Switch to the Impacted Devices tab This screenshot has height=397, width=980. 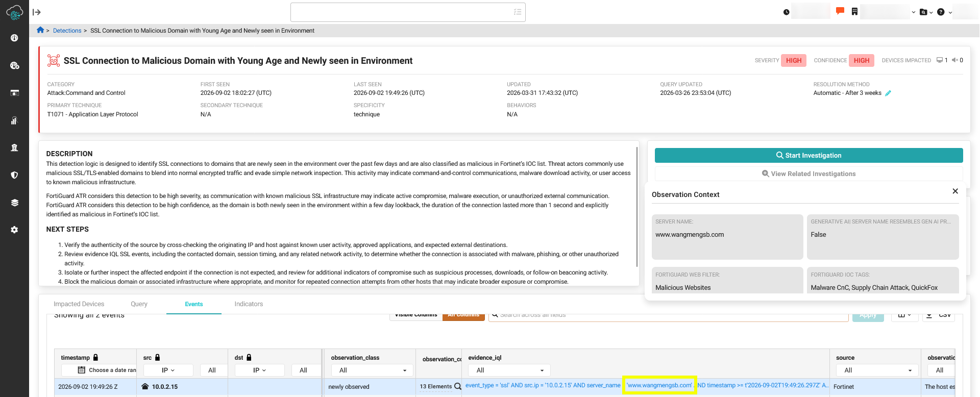click(79, 304)
